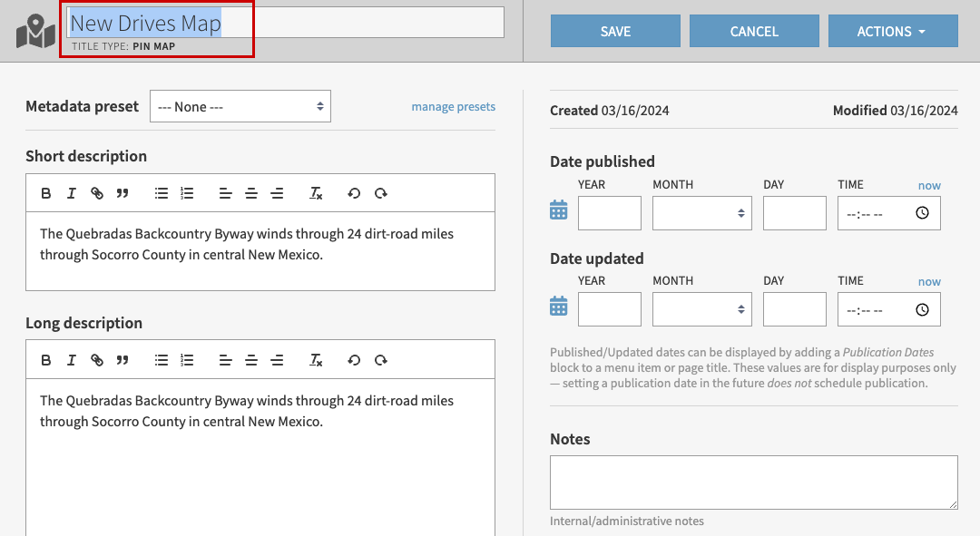
Task: Center align text in Long description
Action: (251, 360)
